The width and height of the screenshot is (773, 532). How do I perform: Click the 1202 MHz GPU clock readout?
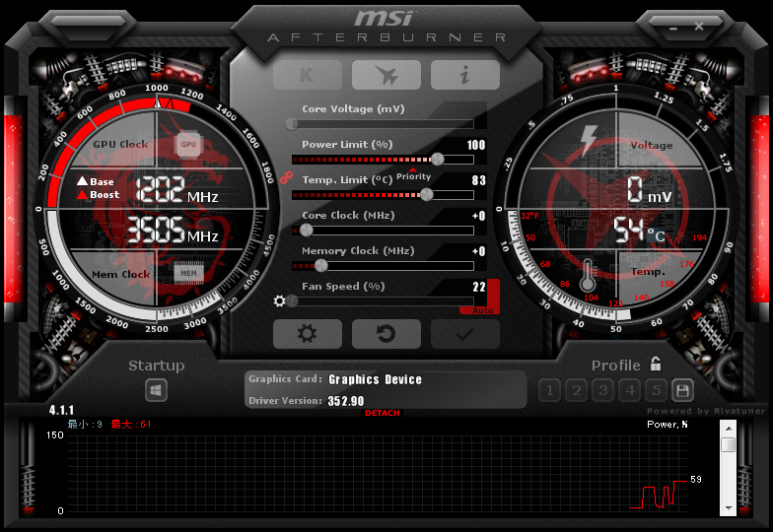(177, 190)
